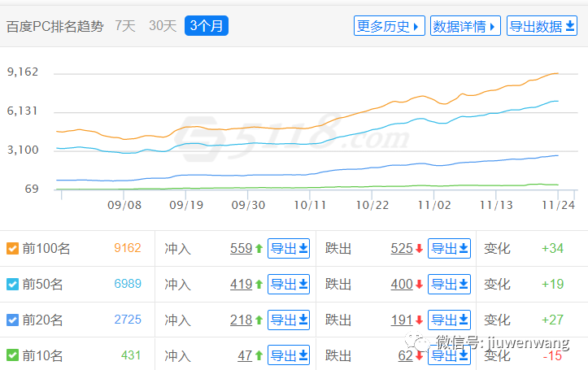Click the -15 change value

point(552,355)
